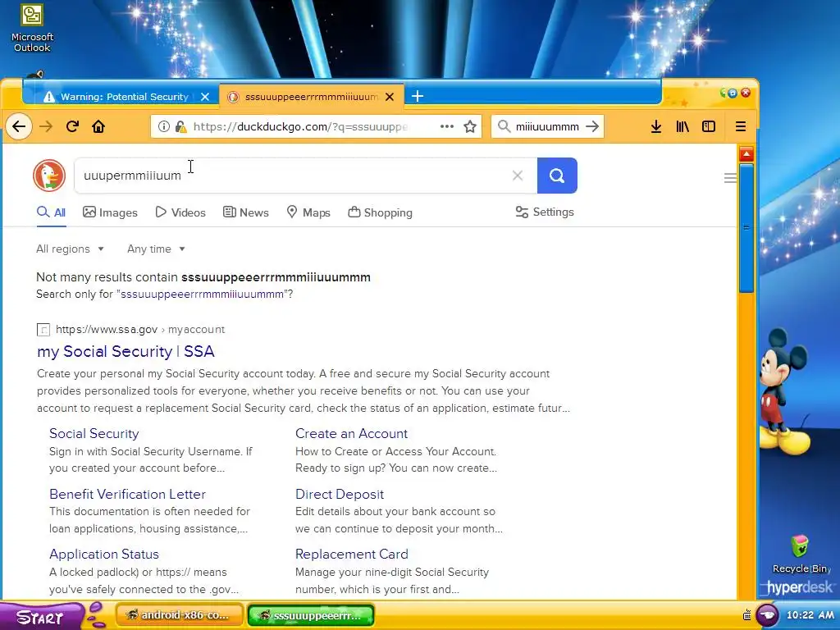
Task: Open my Social Security | SSA result
Action: [x=126, y=351]
